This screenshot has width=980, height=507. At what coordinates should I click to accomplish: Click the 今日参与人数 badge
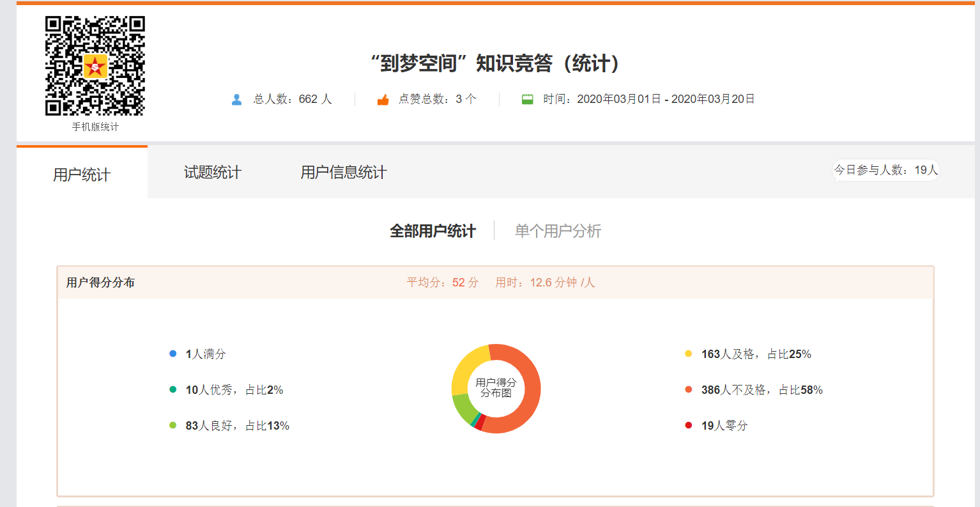pos(885,170)
